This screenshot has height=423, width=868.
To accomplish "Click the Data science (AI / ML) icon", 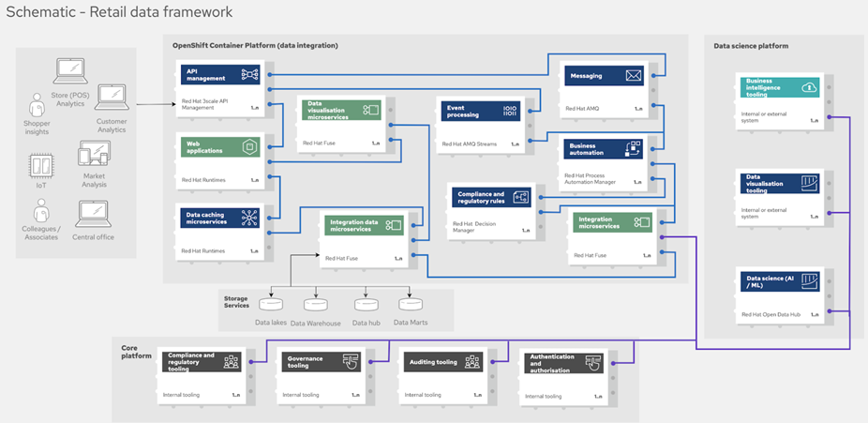I will 809,279.
